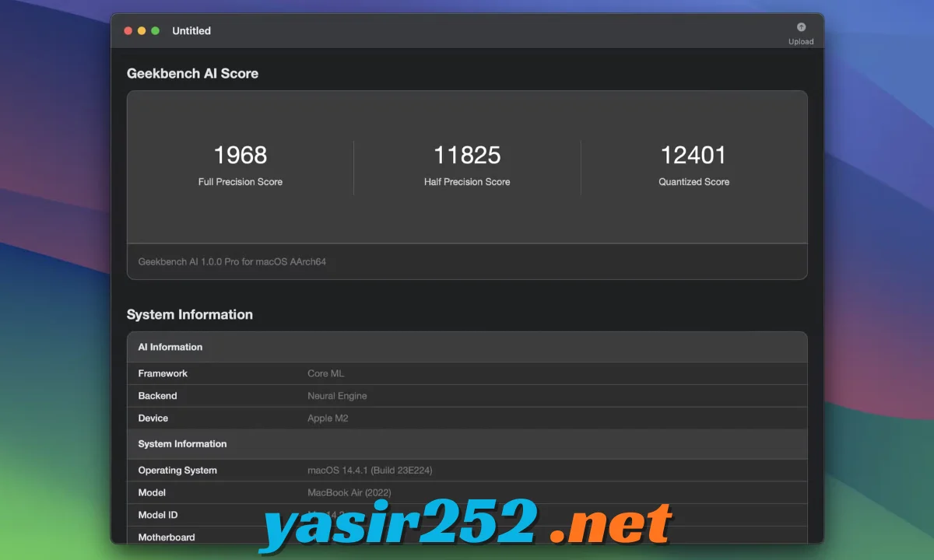Zoom the window with green button
Viewport: 934px width, 560px height.
[156, 31]
